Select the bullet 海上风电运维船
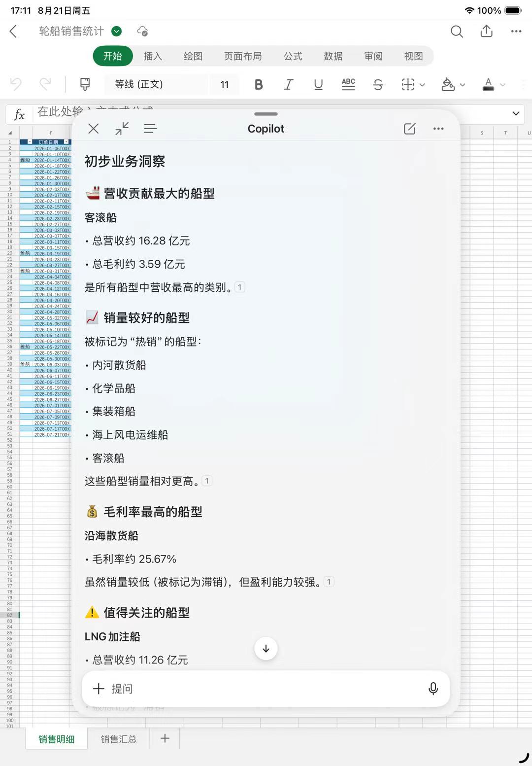Image resolution: width=532 pixels, height=766 pixels. coord(130,434)
